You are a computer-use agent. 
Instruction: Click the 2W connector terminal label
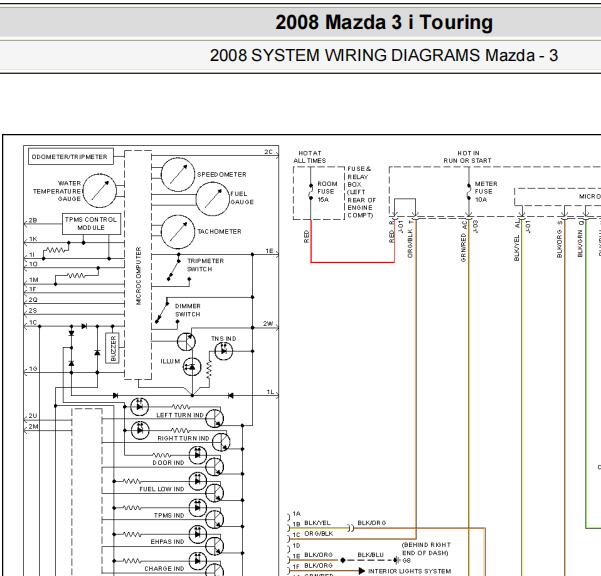pos(268,323)
